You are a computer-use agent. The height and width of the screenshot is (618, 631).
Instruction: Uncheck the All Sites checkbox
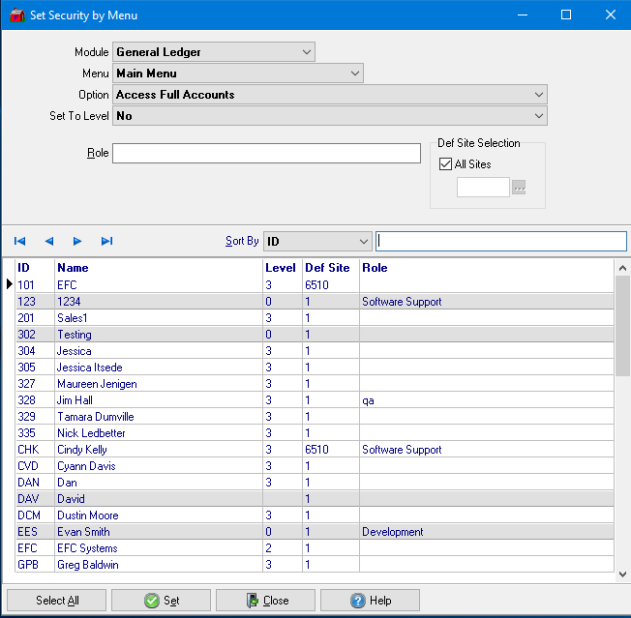[446, 164]
